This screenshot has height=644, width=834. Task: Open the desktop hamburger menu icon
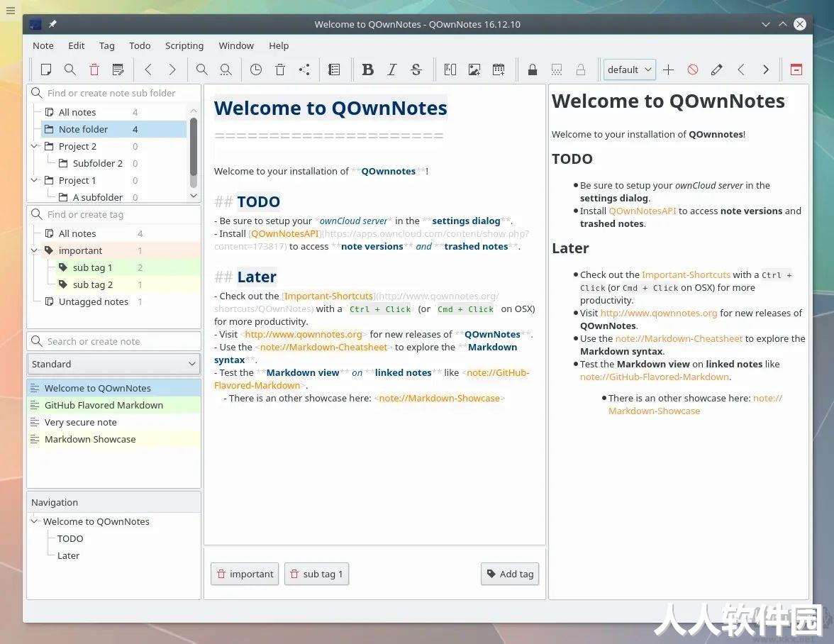click(11, 10)
